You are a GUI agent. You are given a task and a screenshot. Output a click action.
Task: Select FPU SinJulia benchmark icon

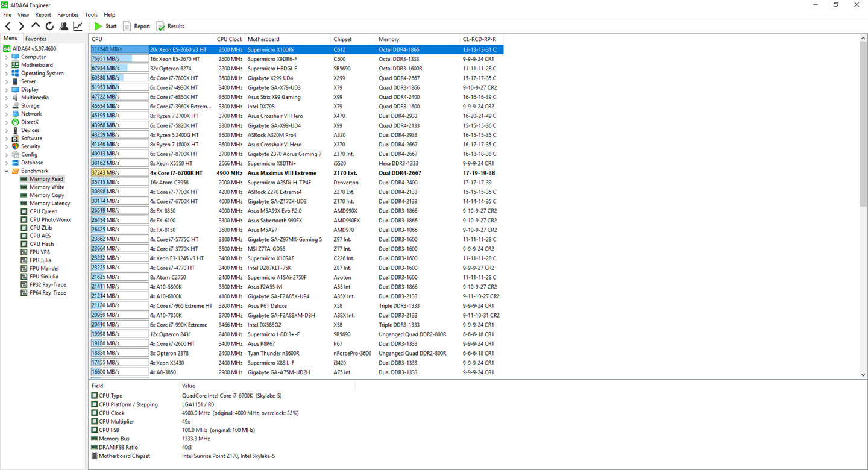24,277
